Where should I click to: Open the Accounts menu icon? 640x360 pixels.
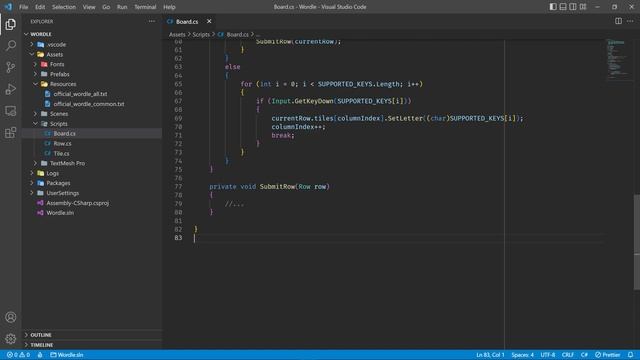[11, 317]
